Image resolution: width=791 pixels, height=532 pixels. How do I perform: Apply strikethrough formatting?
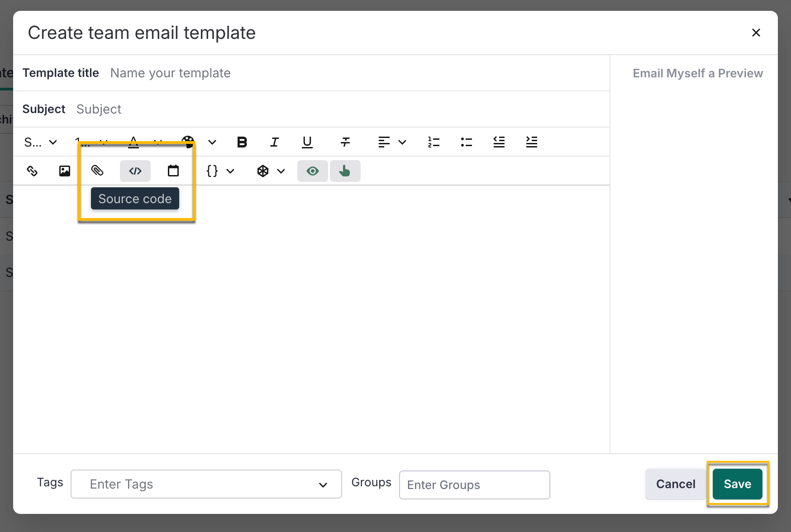(x=345, y=142)
